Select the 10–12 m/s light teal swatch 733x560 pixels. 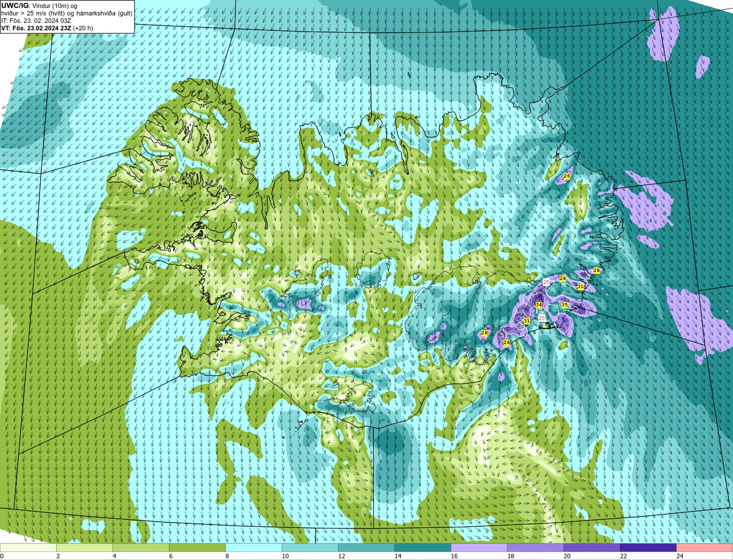(x=310, y=548)
